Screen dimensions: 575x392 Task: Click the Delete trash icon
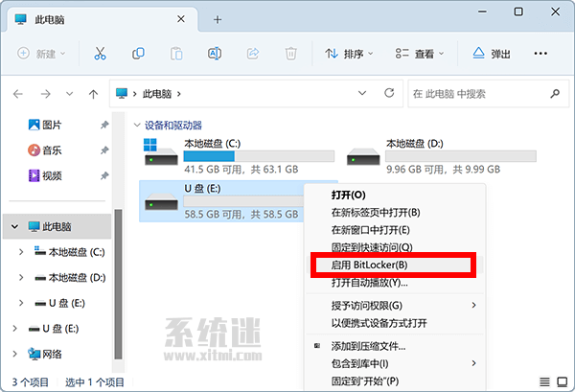pos(290,54)
